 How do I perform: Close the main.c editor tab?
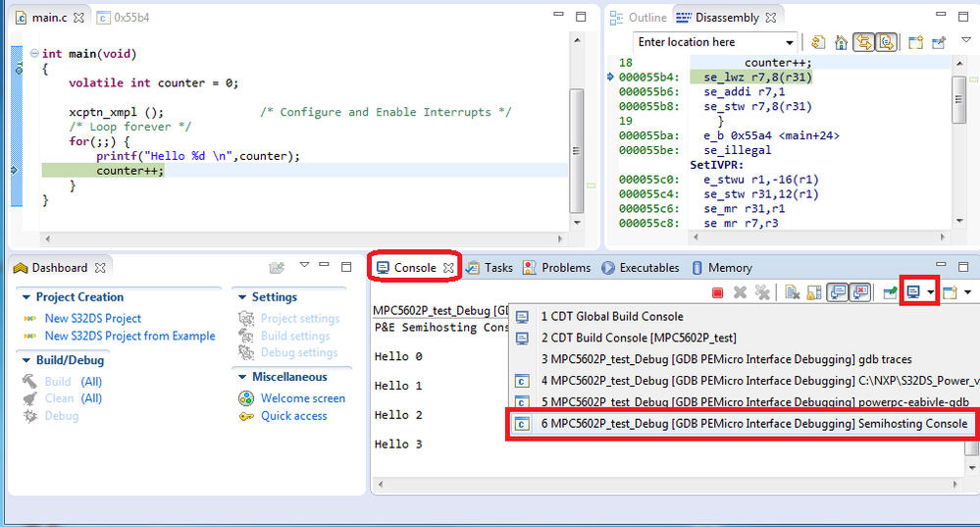(78, 18)
